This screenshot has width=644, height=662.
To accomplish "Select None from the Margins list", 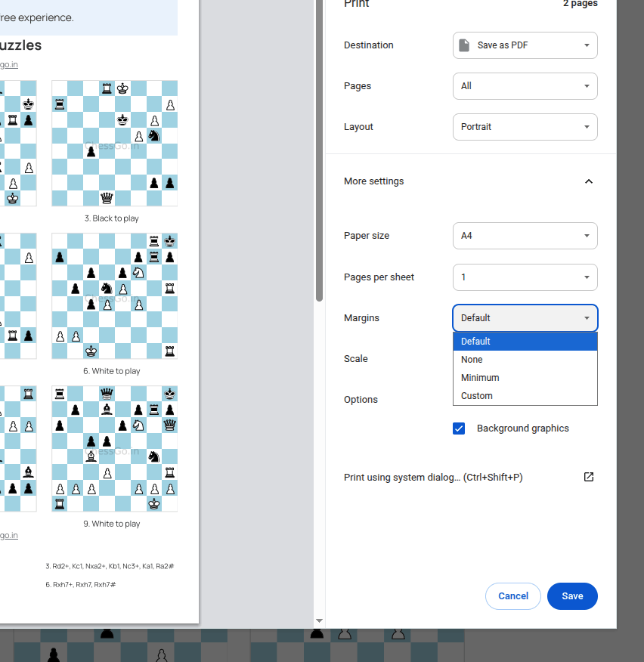I will pos(525,359).
